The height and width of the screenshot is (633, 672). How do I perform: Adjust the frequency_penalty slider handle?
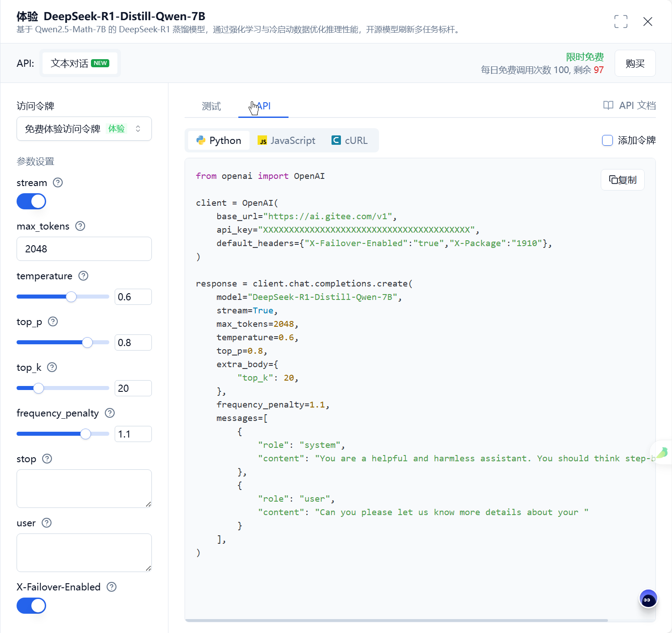pos(86,434)
